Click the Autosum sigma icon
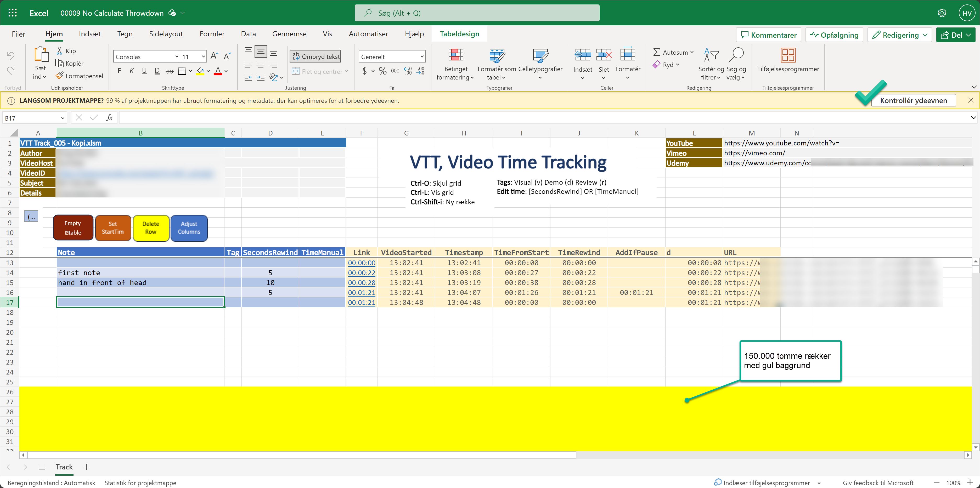This screenshot has height=488, width=980. click(x=656, y=52)
